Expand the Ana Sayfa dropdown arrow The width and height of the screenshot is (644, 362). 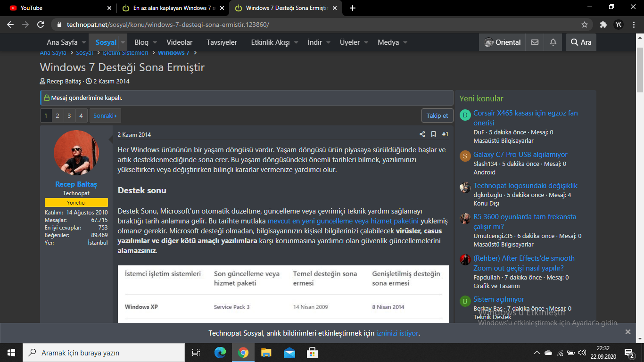84,42
